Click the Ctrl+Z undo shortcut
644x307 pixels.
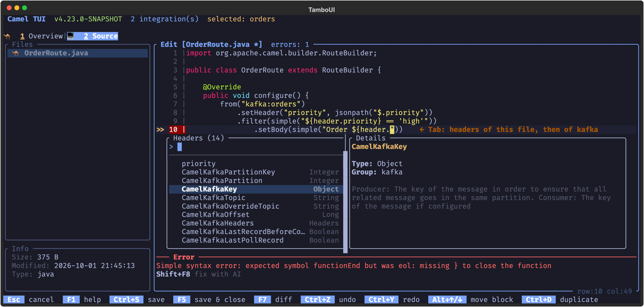[x=328, y=300]
